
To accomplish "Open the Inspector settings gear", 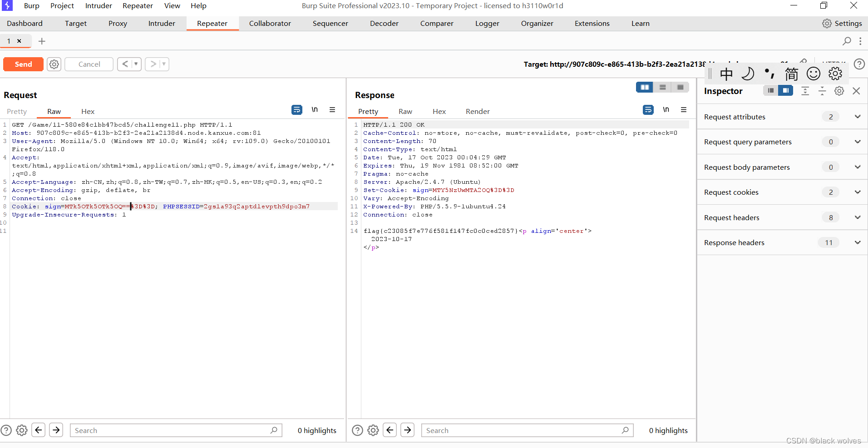I will click(x=839, y=91).
